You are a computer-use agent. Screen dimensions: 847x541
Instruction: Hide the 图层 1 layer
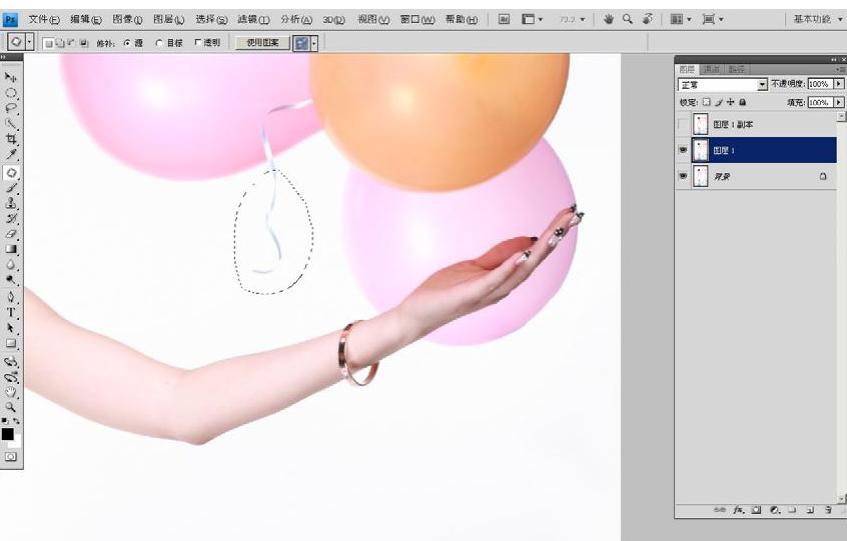tap(683, 150)
